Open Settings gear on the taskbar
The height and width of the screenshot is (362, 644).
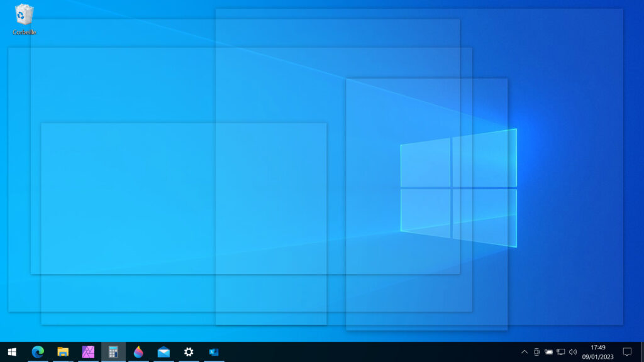(189, 352)
